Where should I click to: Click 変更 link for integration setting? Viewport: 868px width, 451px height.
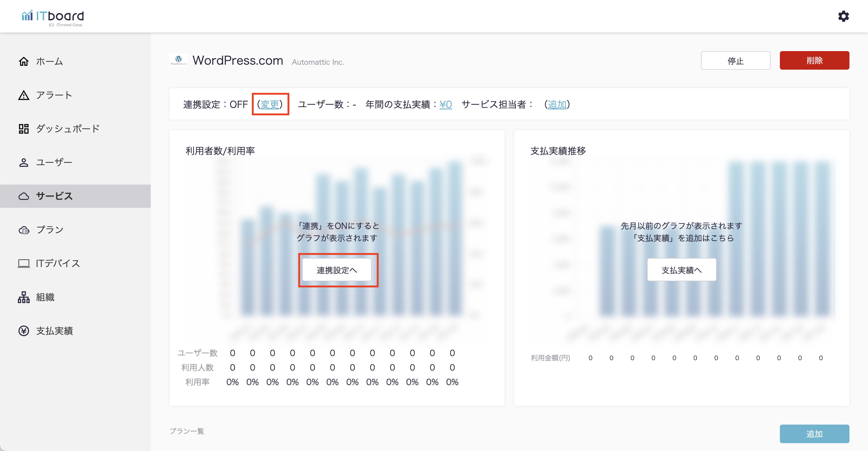(x=270, y=104)
